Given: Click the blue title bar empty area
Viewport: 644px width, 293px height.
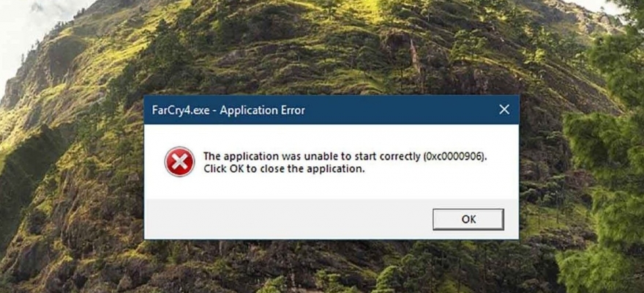Looking at the screenshot, I should [398, 110].
